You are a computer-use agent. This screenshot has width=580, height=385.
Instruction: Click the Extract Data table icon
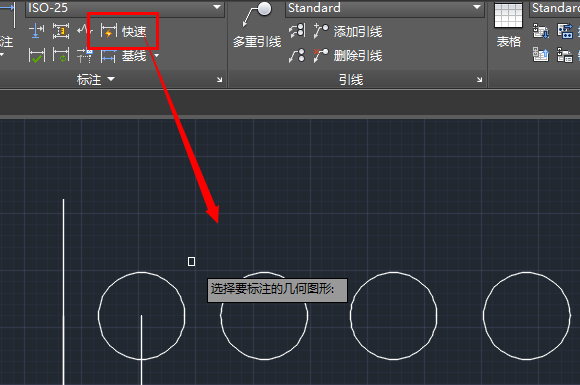[x=565, y=31]
